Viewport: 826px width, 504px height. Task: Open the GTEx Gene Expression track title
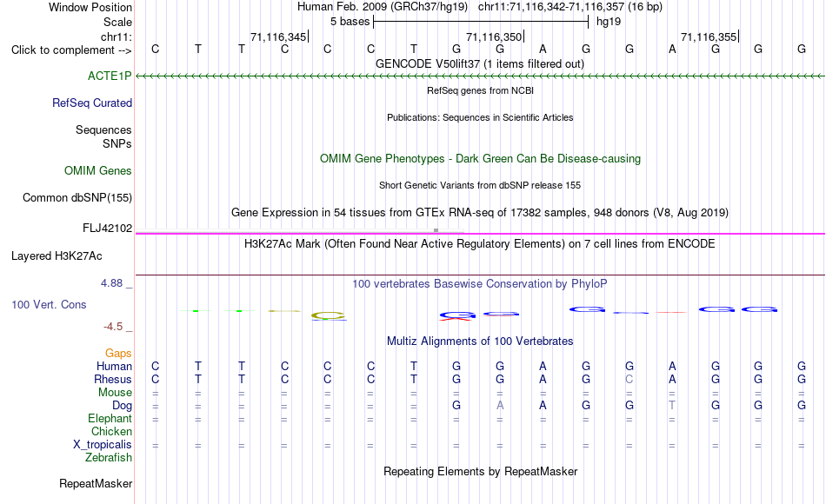[480, 212]
